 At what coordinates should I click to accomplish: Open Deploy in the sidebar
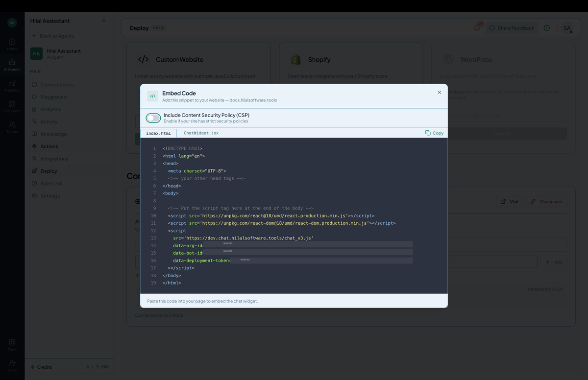(x=69, y=171)
